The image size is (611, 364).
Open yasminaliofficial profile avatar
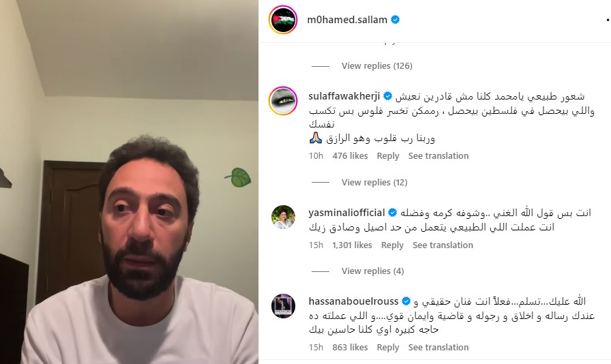(283, 217)
